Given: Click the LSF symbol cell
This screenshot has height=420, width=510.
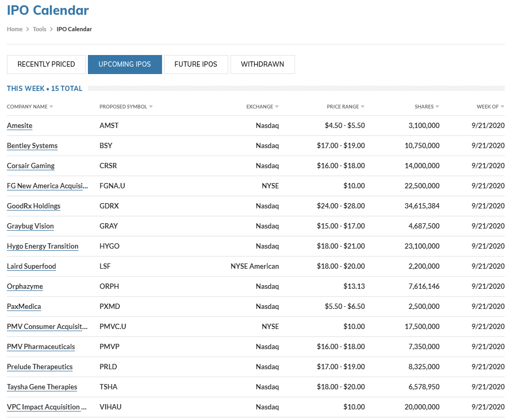Looking at the screenshot, I should pyautogui.click(x=105, y=267).
